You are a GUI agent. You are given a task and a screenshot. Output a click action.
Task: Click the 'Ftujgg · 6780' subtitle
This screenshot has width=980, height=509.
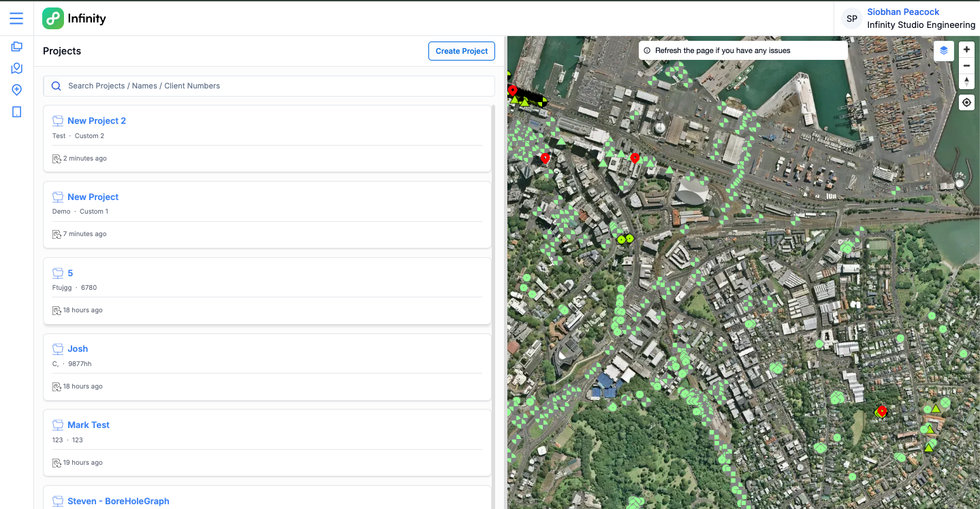75,288
